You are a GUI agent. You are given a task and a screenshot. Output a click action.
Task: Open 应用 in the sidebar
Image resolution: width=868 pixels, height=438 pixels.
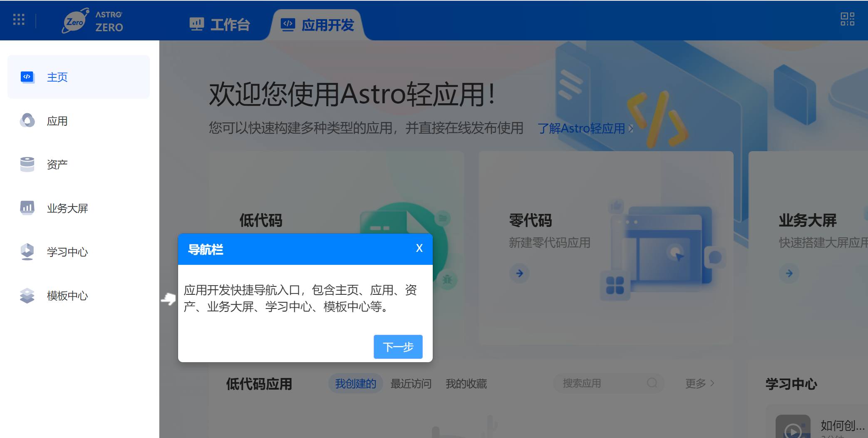pos(79,121)
